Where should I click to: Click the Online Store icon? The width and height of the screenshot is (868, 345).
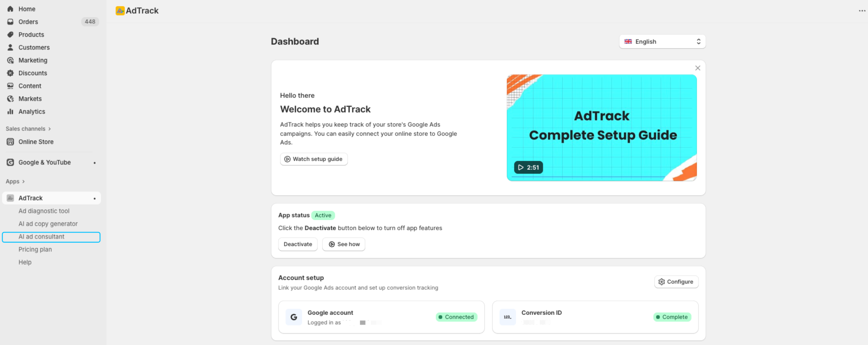(11, 142)
